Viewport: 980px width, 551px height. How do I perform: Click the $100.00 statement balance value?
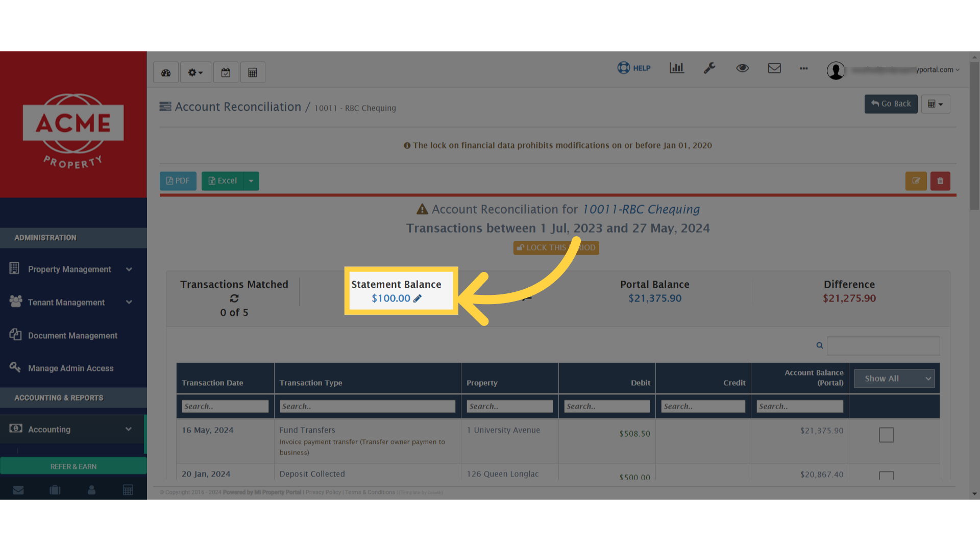(391, 298)
